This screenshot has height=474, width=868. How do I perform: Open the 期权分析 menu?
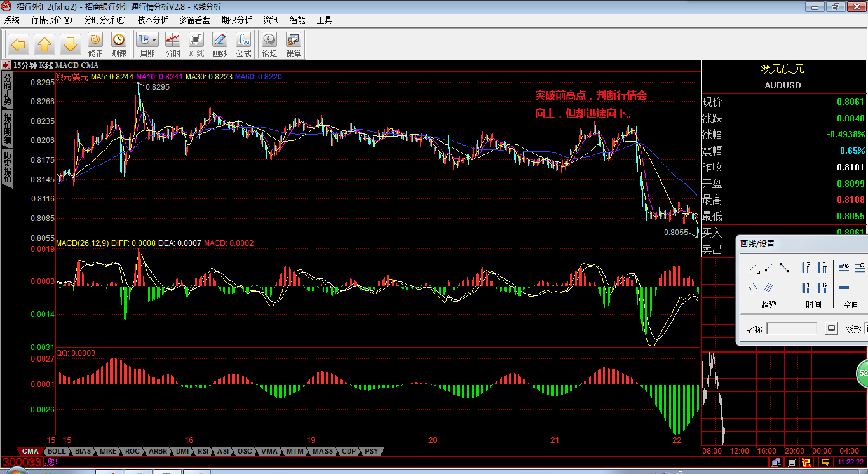[x=236, y=20]
